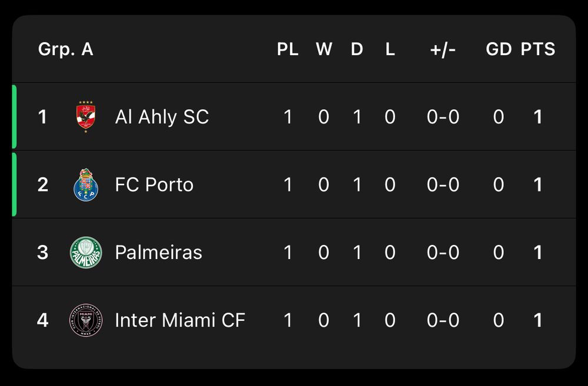Open the Inter Miami CF team page
588x386 pixels.
180,320
